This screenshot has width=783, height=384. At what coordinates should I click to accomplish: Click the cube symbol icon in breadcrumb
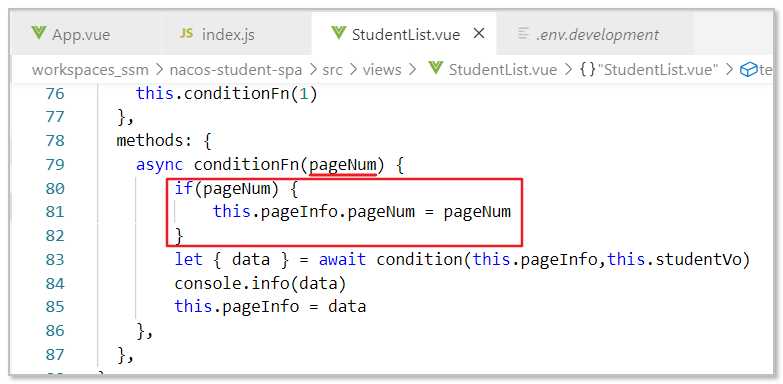tap(749, 70)
